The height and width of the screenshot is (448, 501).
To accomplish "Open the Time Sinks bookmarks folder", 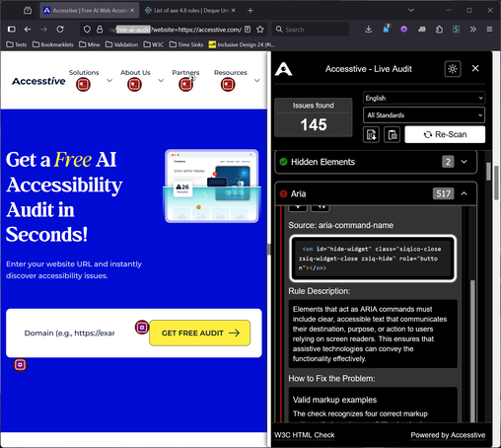I will click(186, 44).
